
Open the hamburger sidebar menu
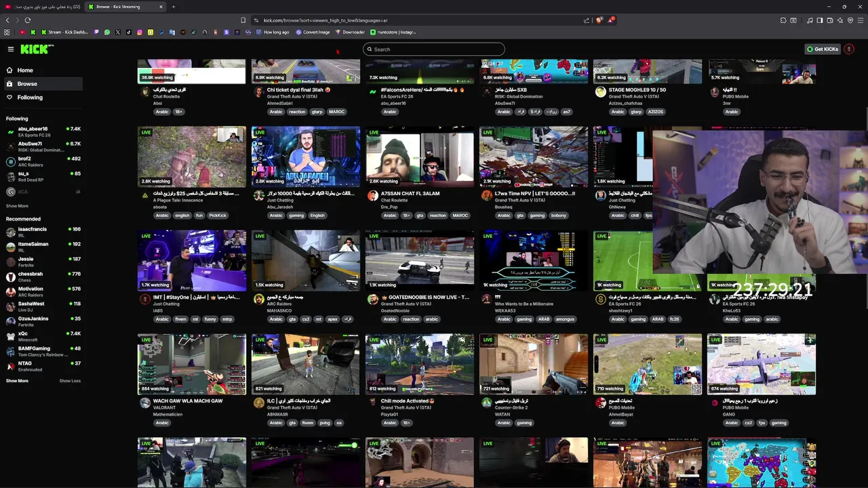[10, 49]
